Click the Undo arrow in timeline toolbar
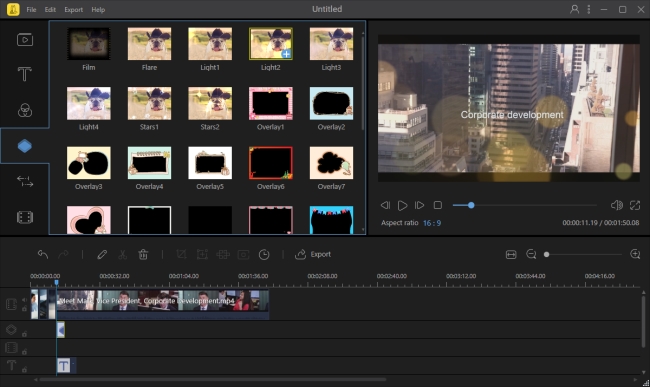The height and width of the screenshot is (387, 650). tap(43, 254)
